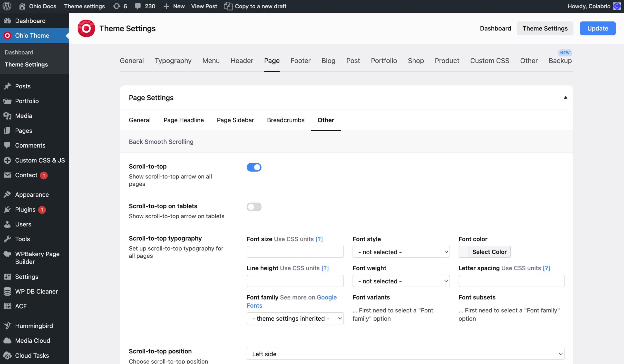Click the Letter spacing help [?] link
Image resolution: width=624 pixels, height=364 pixels.
click(546, 268)
